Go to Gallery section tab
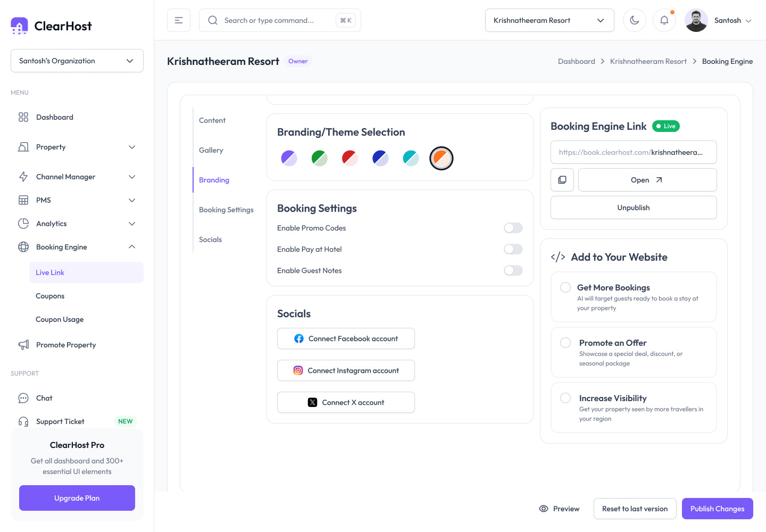 click(211, 150)
